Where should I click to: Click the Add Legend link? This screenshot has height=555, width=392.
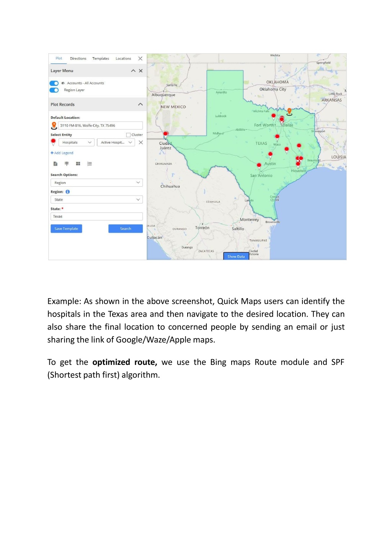coord(62,153)
